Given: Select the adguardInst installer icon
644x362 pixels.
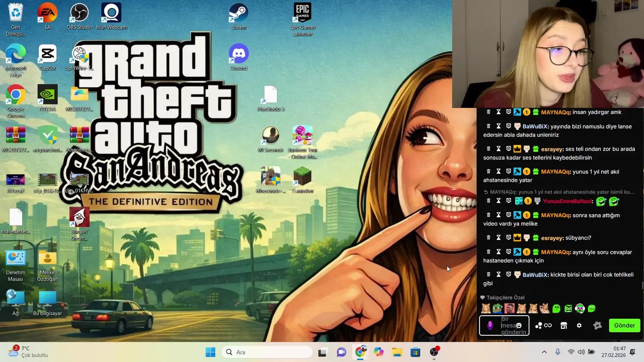Looking at the screenshot, I should click(x=47, y=139).
